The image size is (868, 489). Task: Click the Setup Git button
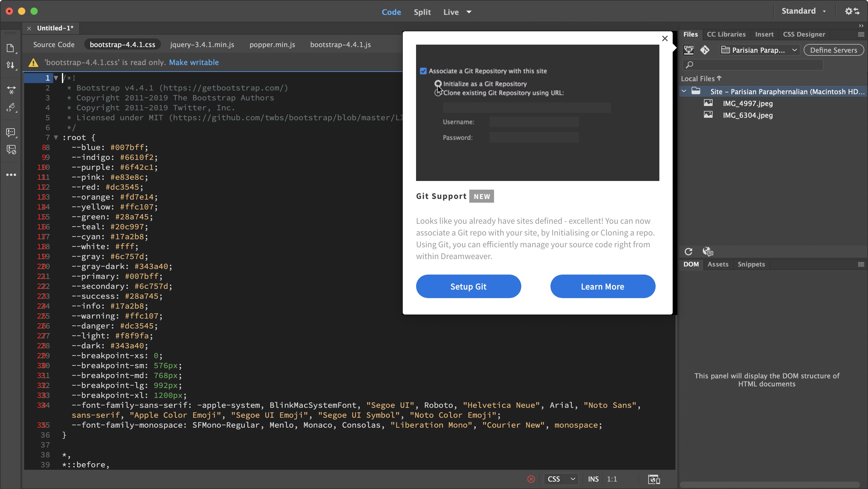tap(468, 286)
